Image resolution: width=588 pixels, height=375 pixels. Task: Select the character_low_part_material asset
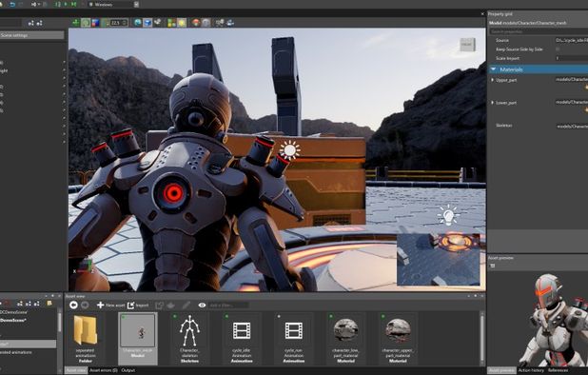click(x=345, y=339)
